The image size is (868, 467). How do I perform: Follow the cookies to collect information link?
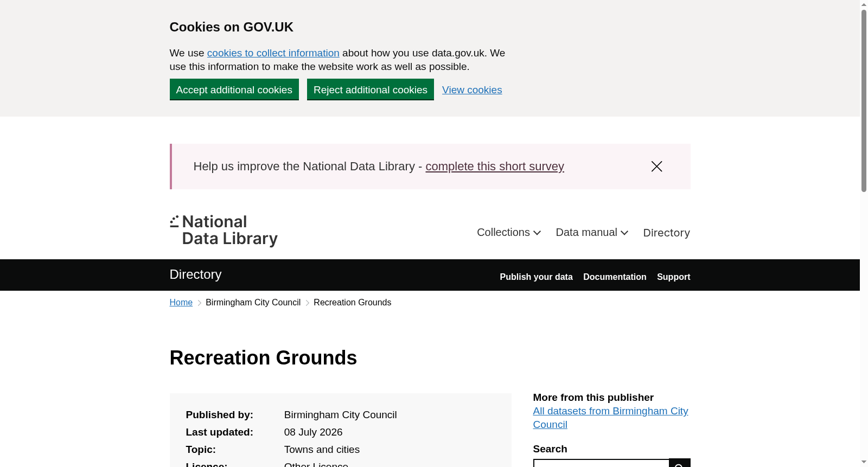point(273,53)
